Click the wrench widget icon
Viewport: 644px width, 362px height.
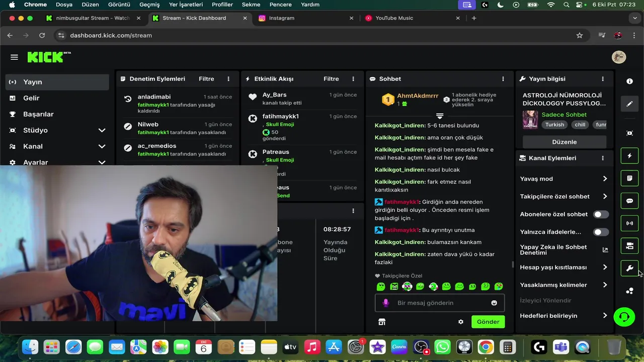[629, 268]
